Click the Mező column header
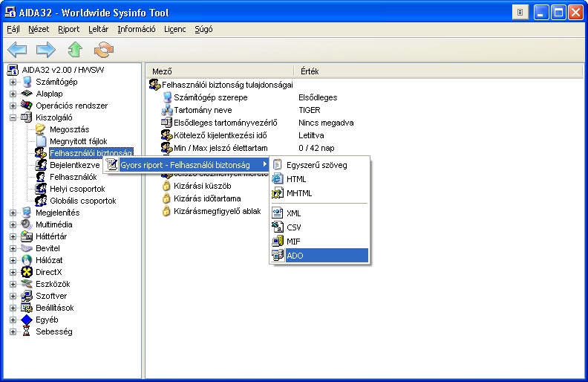This screenshot has width=588, height=382. [x=219, y=71]
